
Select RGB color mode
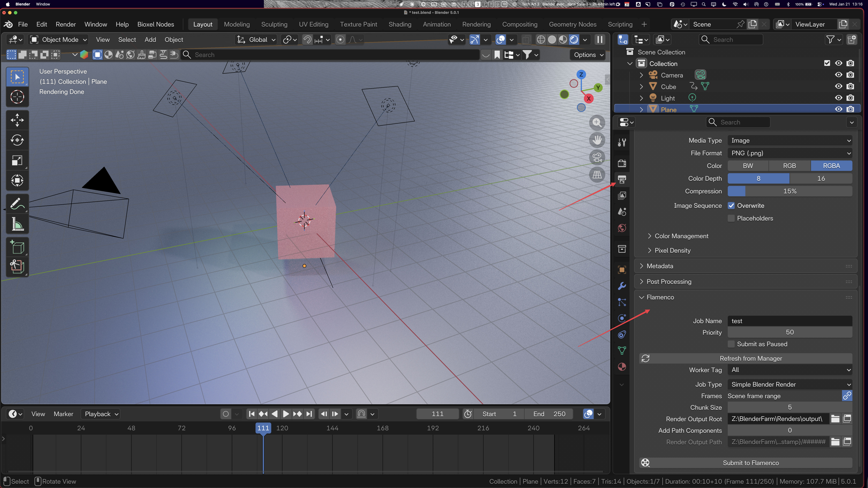click(x=789, y=166)
